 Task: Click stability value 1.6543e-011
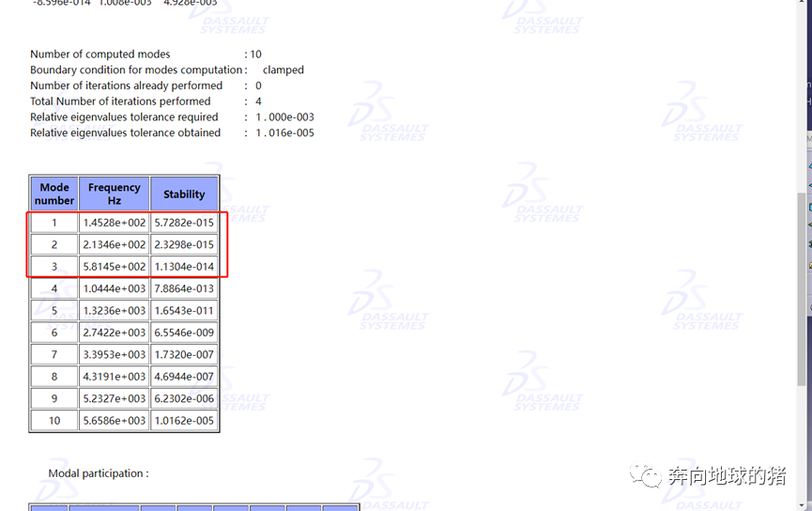coord(184,310)
